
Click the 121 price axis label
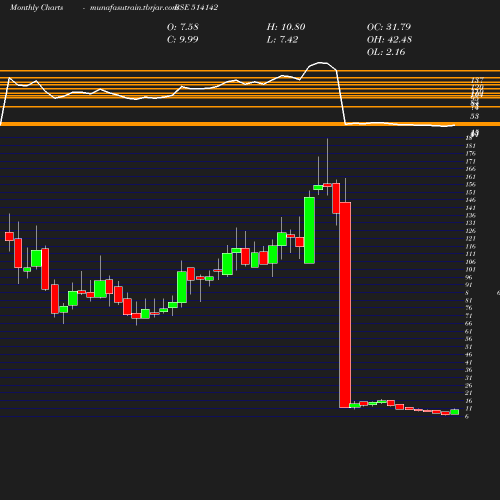470,239
